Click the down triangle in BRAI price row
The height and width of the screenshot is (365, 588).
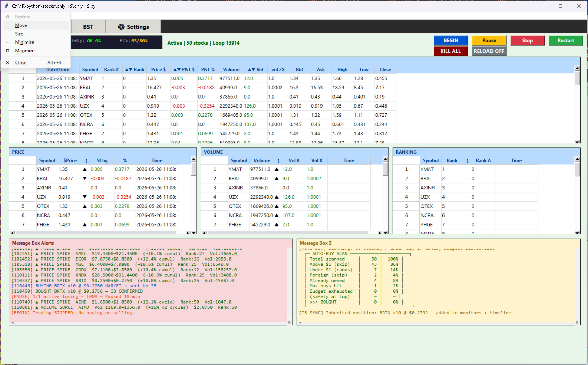pyautogui.click(x=85, y=178)
